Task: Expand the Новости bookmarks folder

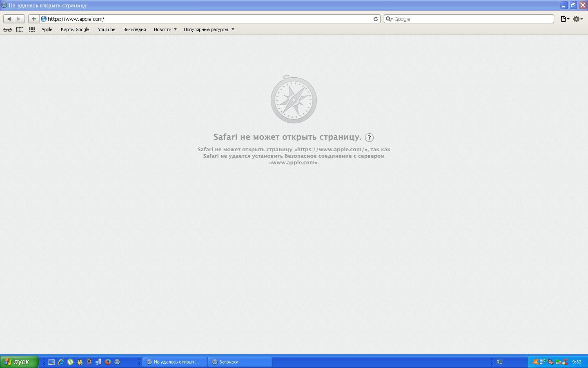Action: coord(165,29)
